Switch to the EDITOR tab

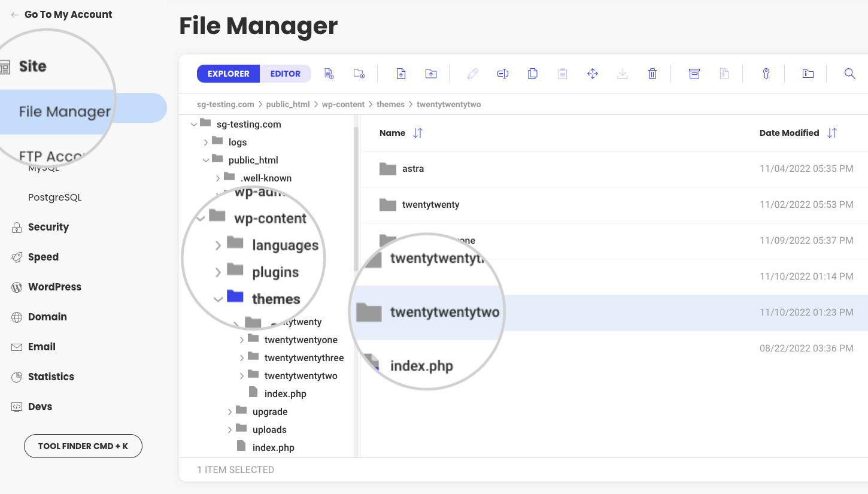(286, 74)
